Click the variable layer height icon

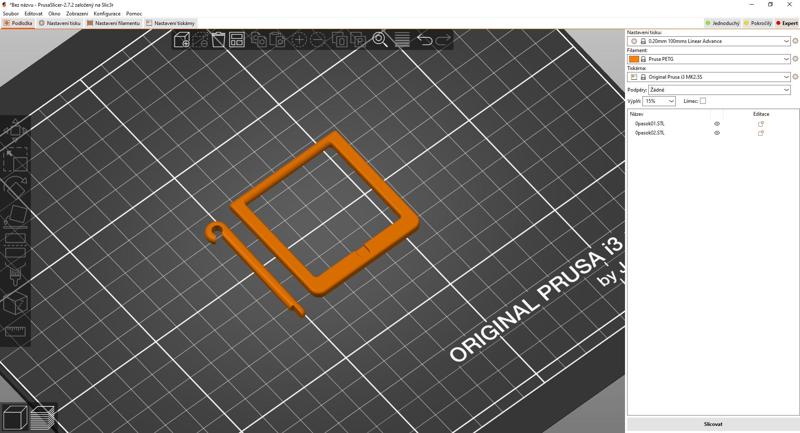[x=402, y=40]
